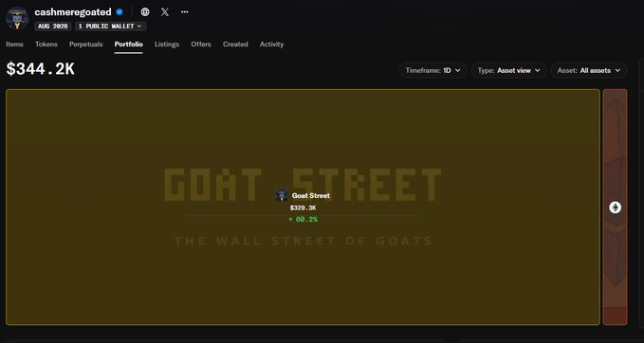Switch to the Listings tab
Image resolution: width=644 pixels, height=343 pixels.
pos(167,45)
